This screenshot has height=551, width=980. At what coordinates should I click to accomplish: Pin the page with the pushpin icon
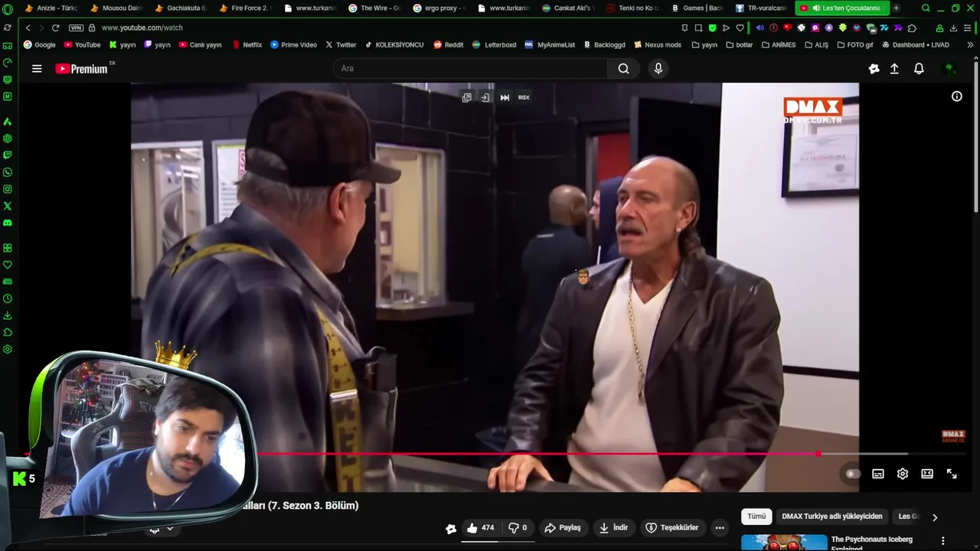pos(684,28)
